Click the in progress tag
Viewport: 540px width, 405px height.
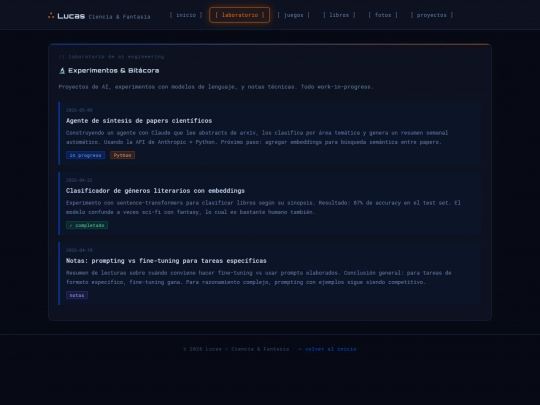pos(85,155)
